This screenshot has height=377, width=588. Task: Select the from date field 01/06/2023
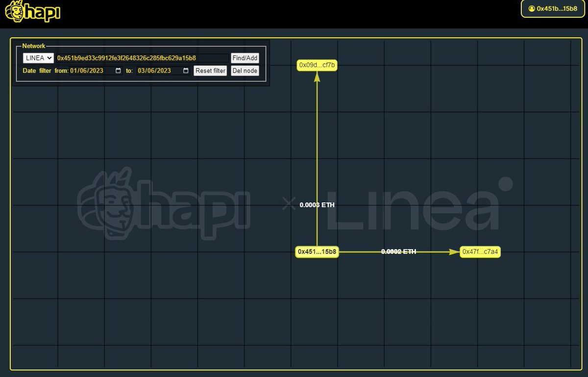(96, 71)
